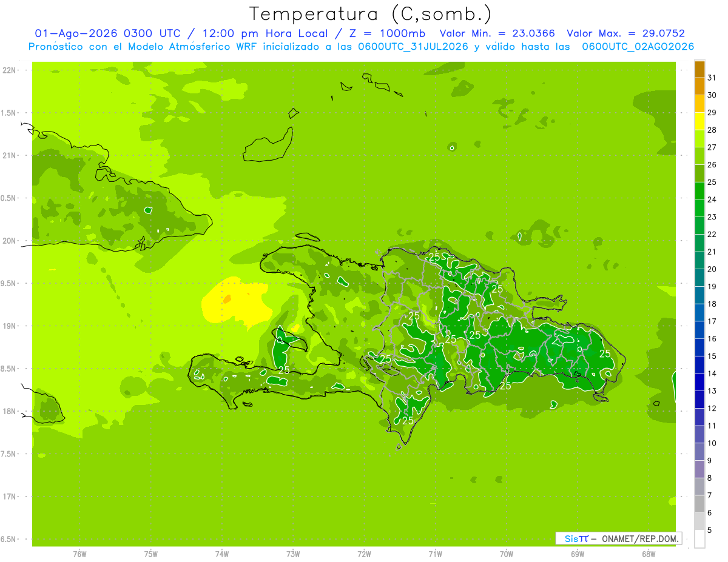The image size is (728, 562).
Task: Click the longitude label "70W"
Action: [507, 554]
